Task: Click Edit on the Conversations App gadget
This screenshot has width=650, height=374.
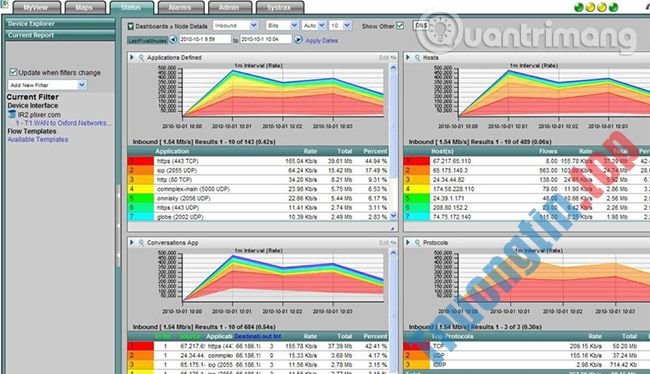Action: click(x=384, y=243)
